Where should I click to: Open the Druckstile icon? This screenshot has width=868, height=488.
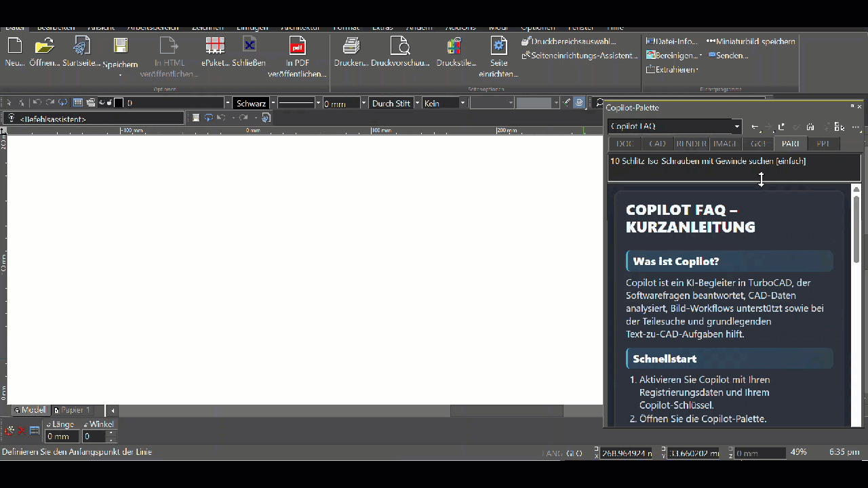coord(454,46)
